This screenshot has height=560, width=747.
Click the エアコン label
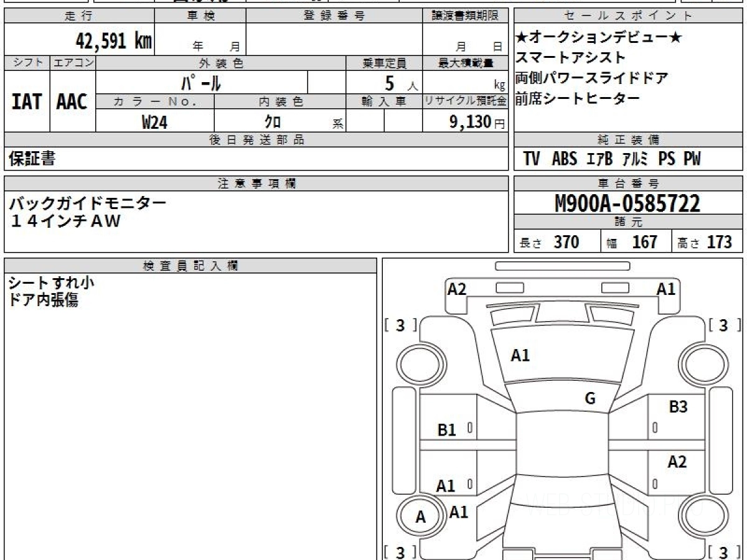[x=73, y=63]
